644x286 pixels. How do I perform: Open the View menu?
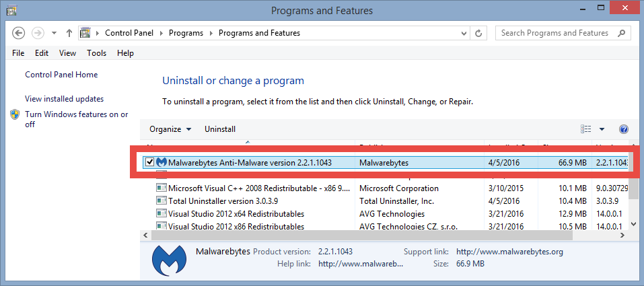(67, 53)
